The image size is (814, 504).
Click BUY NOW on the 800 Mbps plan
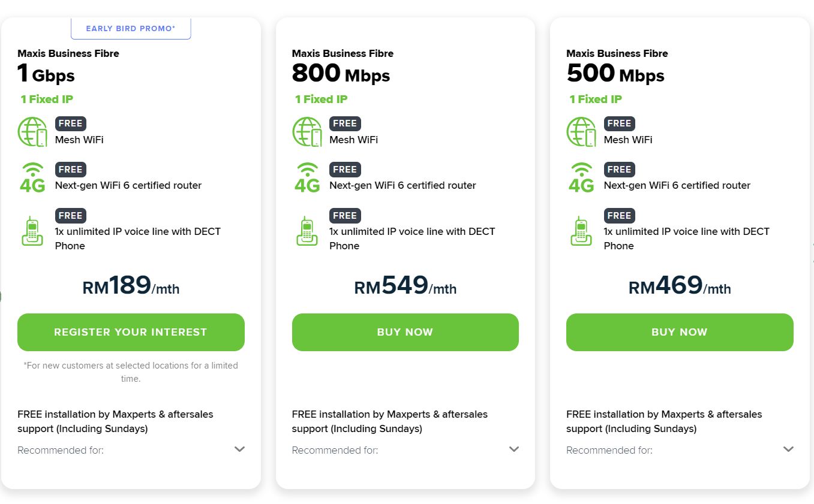405,332
